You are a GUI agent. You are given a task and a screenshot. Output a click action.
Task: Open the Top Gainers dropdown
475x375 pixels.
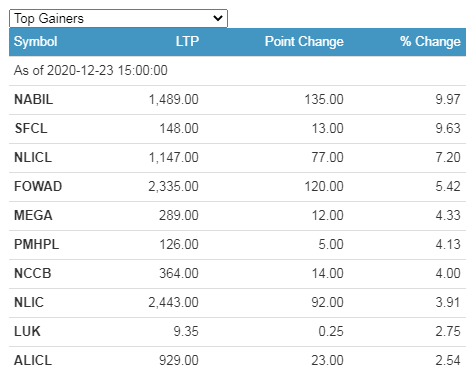click(x=118, y=18)
